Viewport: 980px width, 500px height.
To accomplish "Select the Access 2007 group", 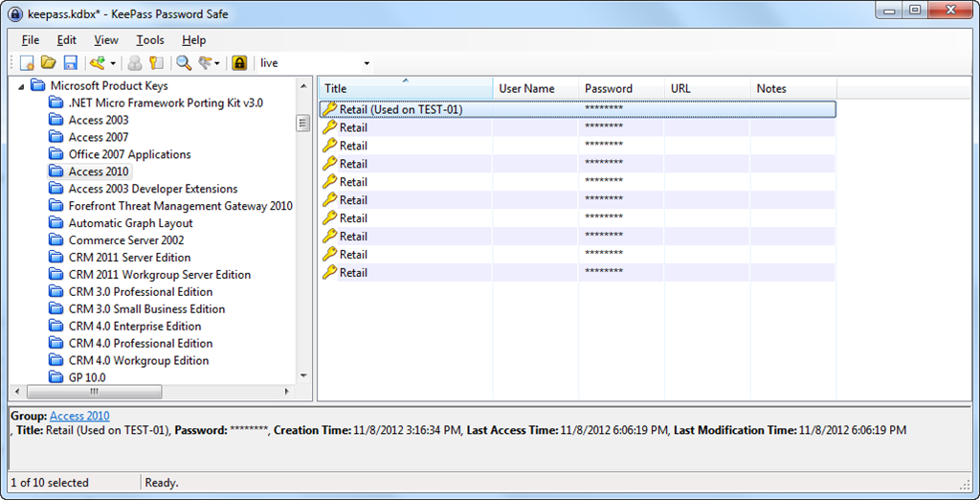I will (99, 137).
